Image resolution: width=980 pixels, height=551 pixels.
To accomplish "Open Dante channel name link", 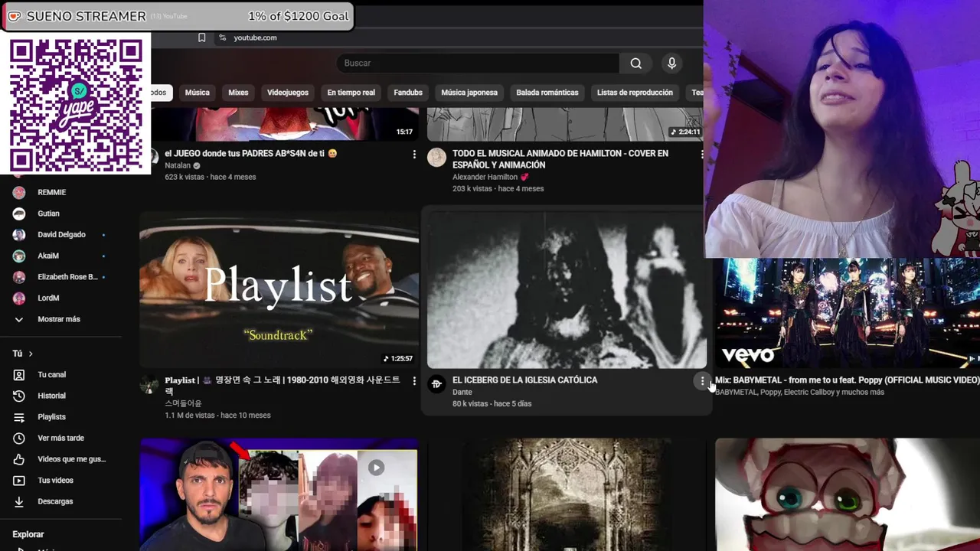I will tap(462, 392).
